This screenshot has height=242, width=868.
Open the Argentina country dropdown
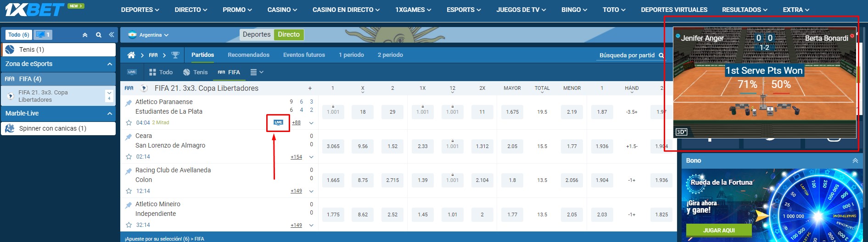154,35
